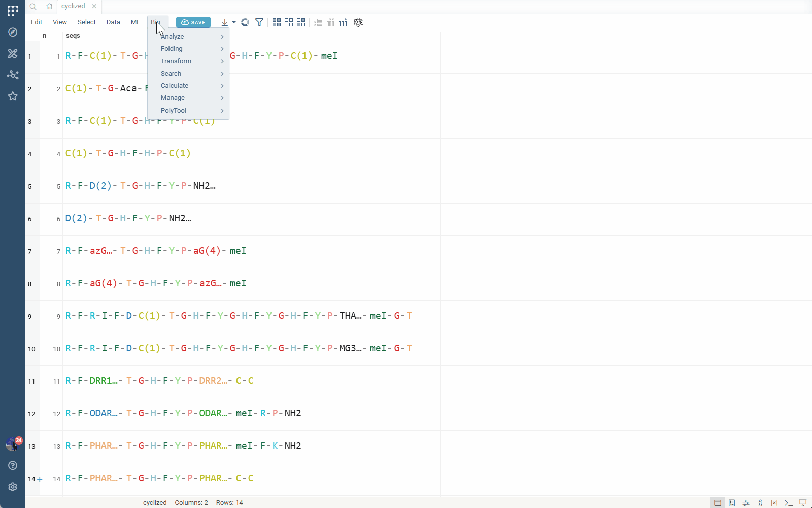Screen dimensions: 812x508
Task: Click the SAVE button
Action: pyautogui.click(x=193, y=22)
